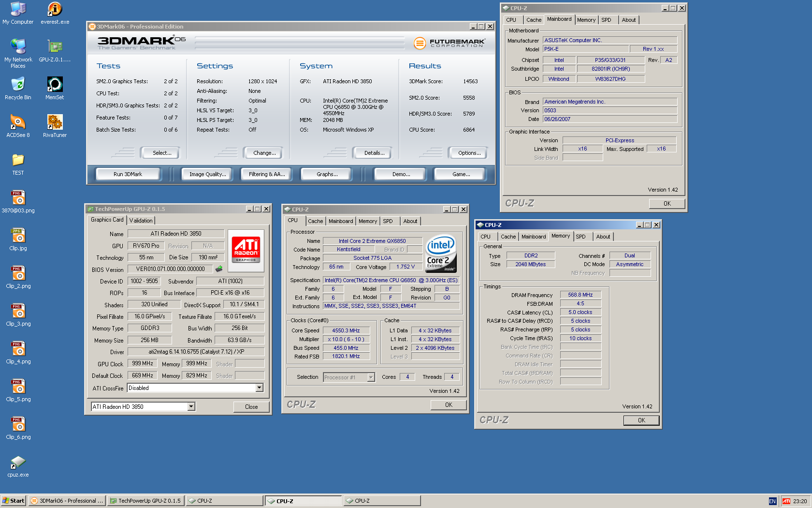812x508 pixels.
Task: Switch to the Validation tab in GPU-Z
Action: (x=141, y=221)
